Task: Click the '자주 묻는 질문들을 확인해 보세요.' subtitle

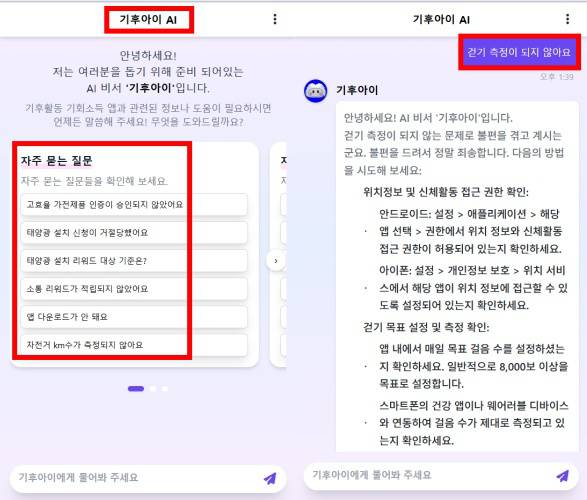Action: coord(94,181)
